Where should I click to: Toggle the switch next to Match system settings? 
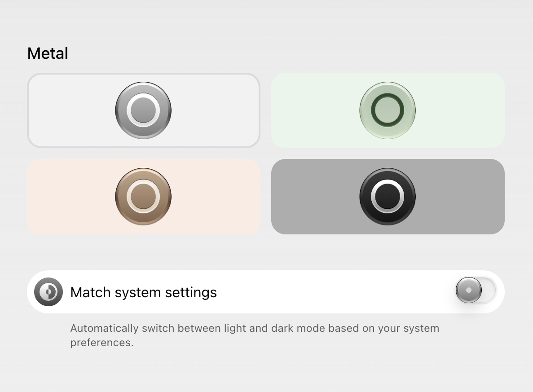(475, 291)
